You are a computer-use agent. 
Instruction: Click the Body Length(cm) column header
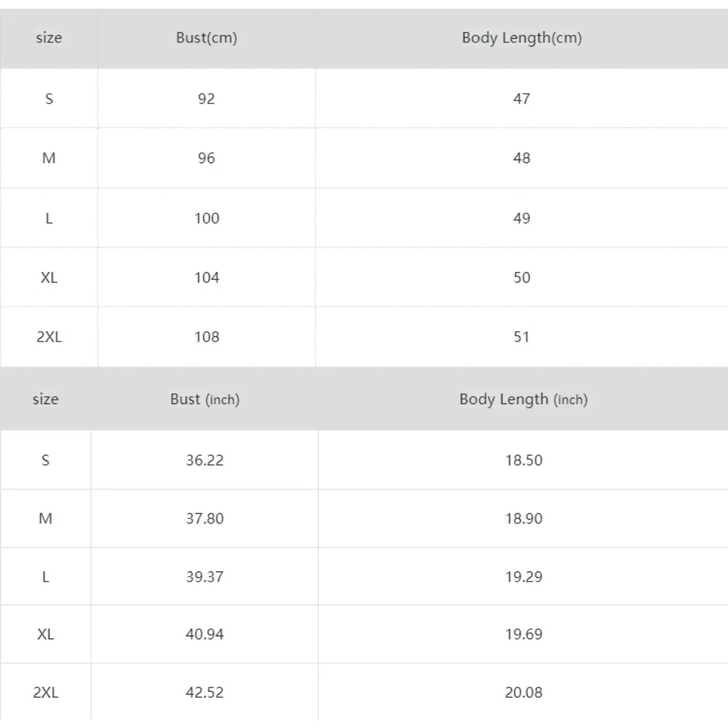[521, 39]
